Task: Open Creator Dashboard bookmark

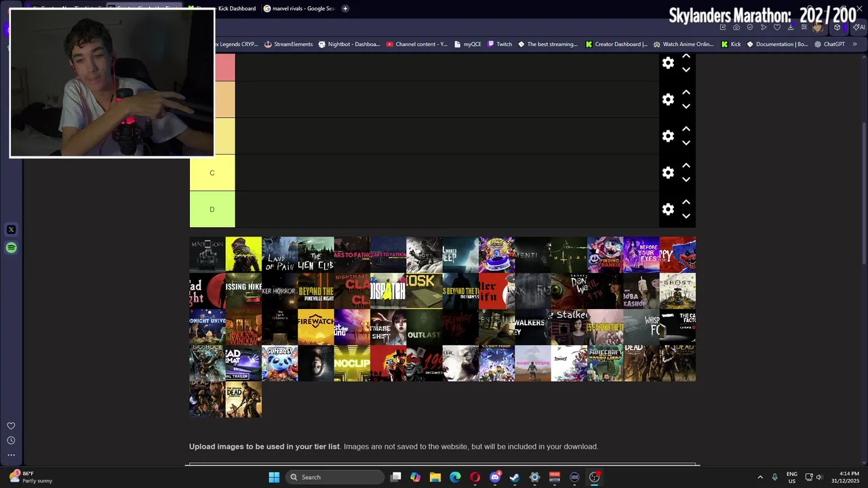Action: [616, 44]
